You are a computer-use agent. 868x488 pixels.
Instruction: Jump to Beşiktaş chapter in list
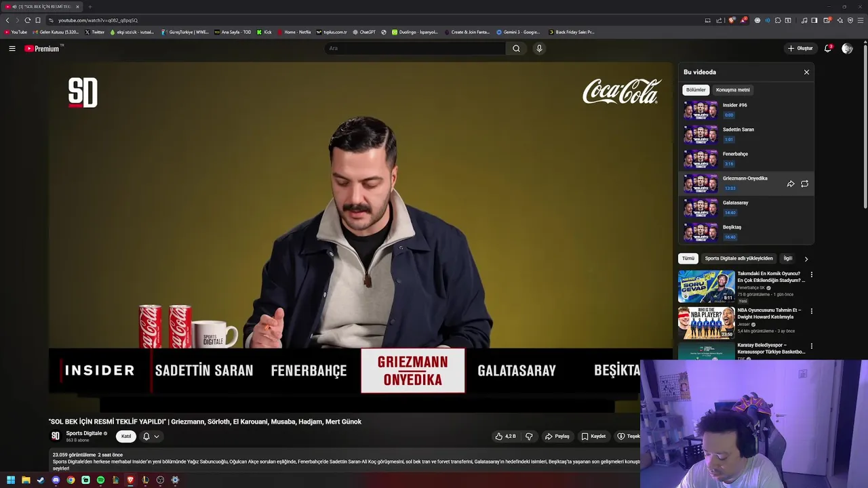[x=746, y=232]
